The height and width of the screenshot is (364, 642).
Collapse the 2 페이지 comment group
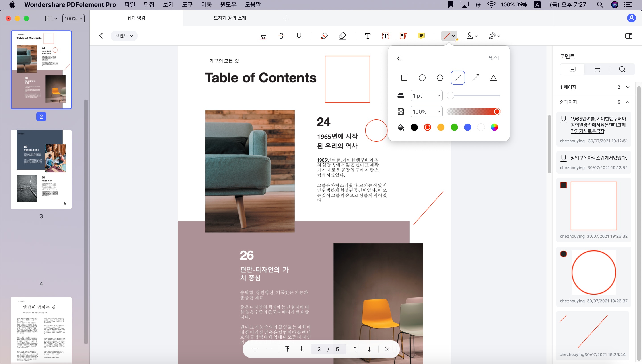point(628,102)
